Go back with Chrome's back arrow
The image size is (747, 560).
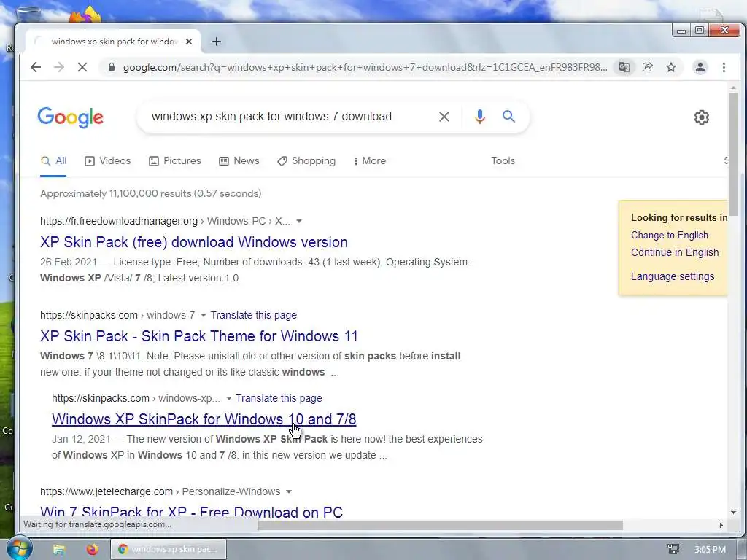(36, 67)
